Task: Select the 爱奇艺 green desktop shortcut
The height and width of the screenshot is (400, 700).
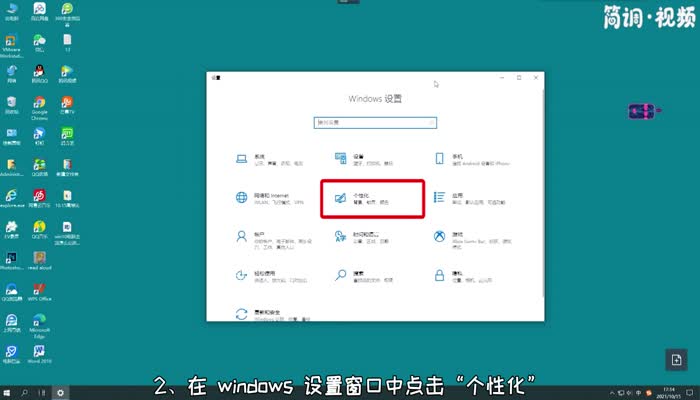Action: coord(67,137)
